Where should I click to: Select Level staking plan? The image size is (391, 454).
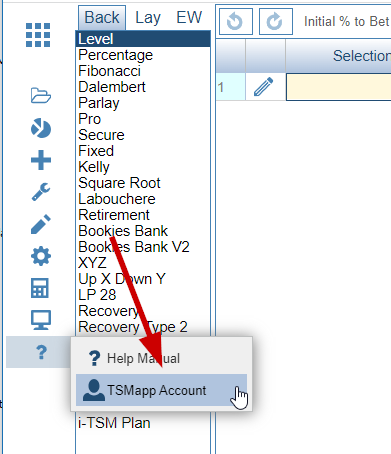coord(143,39)
